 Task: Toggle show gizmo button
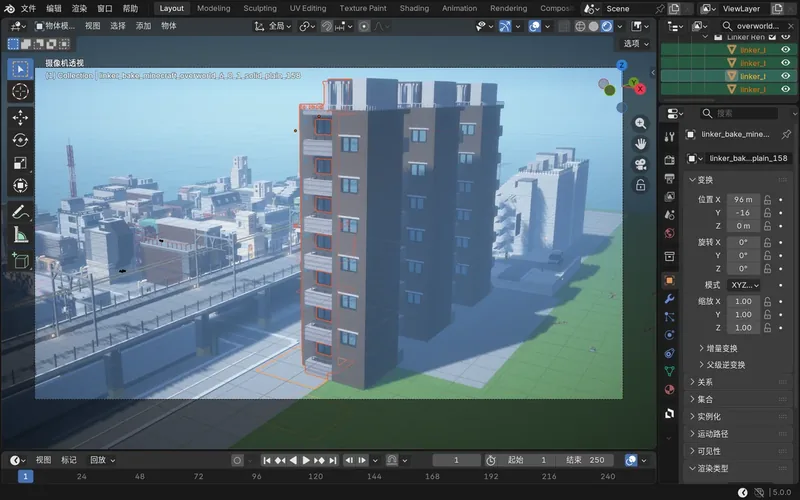click(505, 26)
